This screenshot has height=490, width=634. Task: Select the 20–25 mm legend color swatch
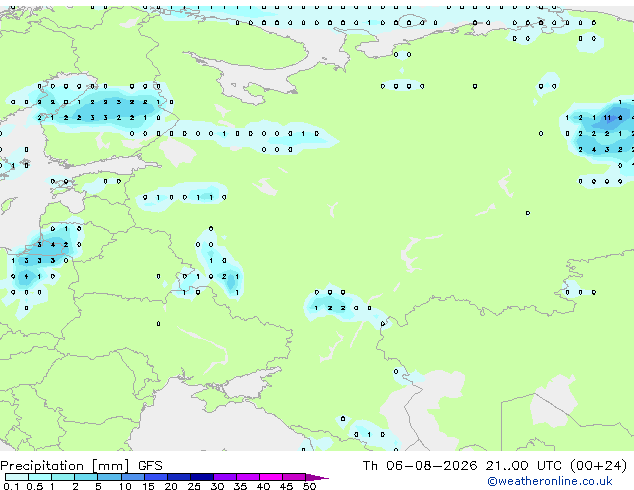pos(179,477)
